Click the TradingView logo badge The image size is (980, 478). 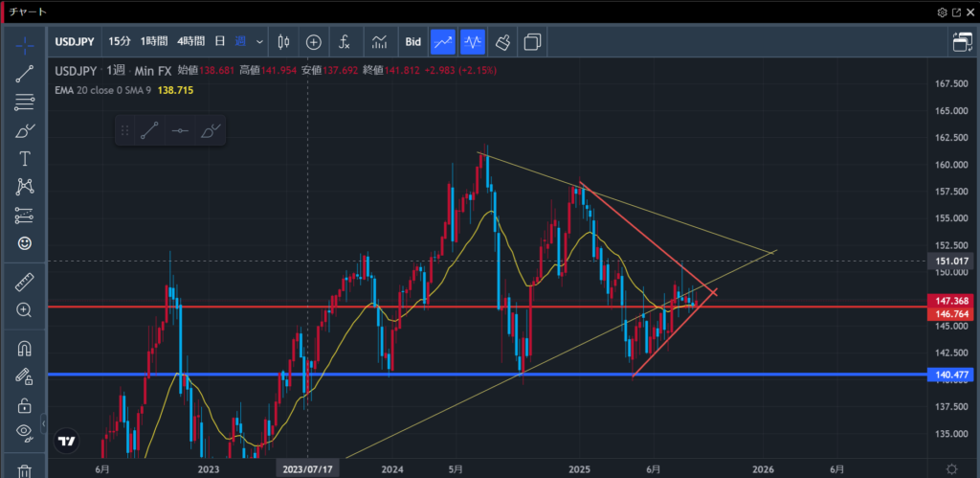coord(66,441)
